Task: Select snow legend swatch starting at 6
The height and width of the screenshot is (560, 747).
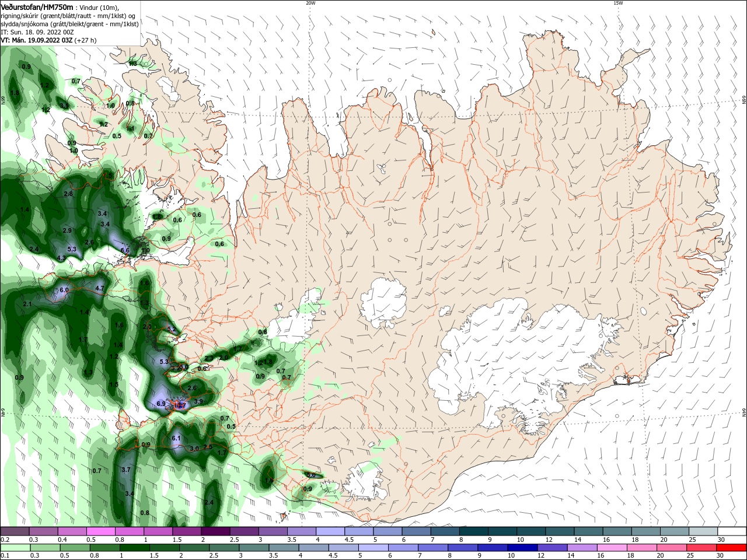Action: 416,531
